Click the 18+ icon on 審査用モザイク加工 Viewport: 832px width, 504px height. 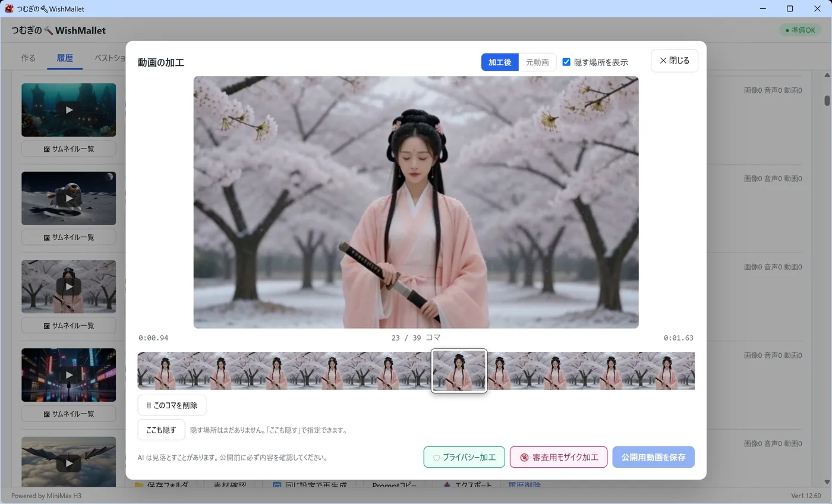point(524,458)
